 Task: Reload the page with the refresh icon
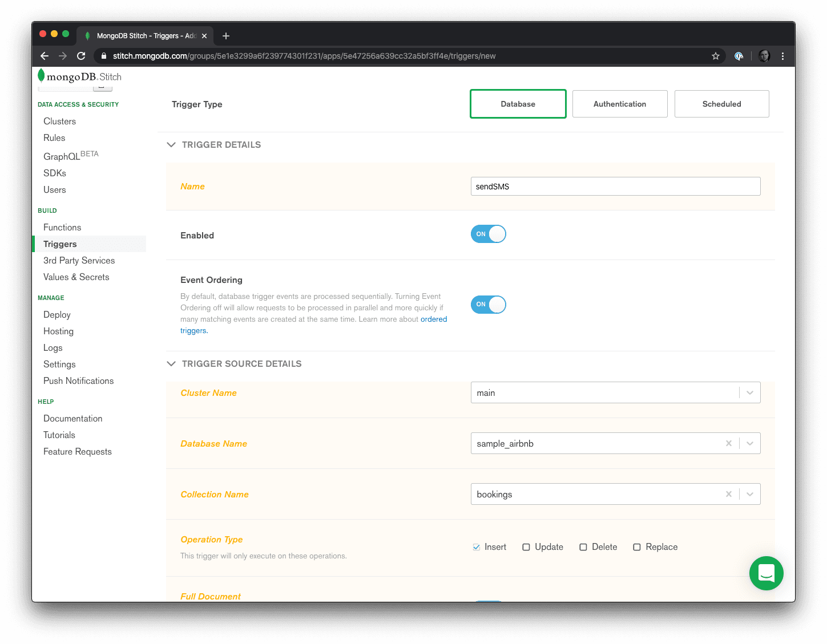[x=81, y=56]
